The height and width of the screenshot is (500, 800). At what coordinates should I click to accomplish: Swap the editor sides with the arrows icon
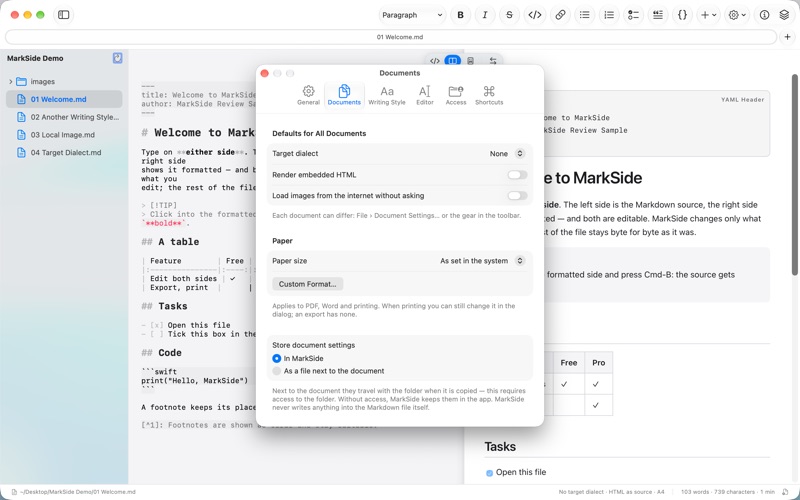click(493, 61)
